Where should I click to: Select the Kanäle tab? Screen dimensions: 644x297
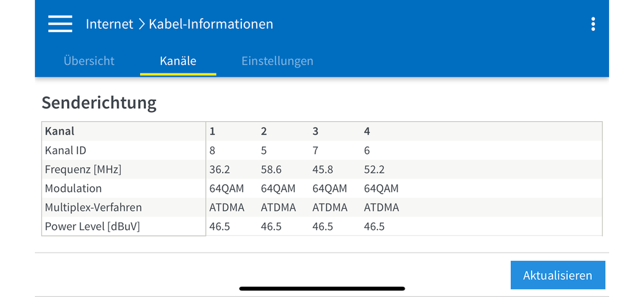[x=178, y=61]
